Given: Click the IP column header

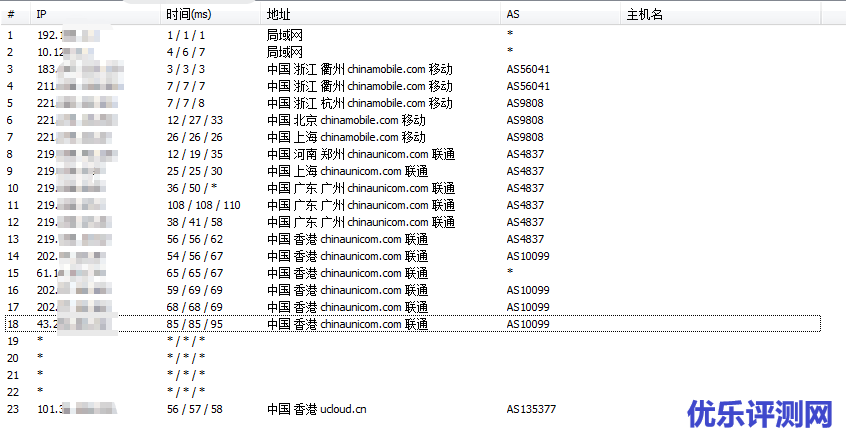Looking at the screenshot, I should 41,14.
